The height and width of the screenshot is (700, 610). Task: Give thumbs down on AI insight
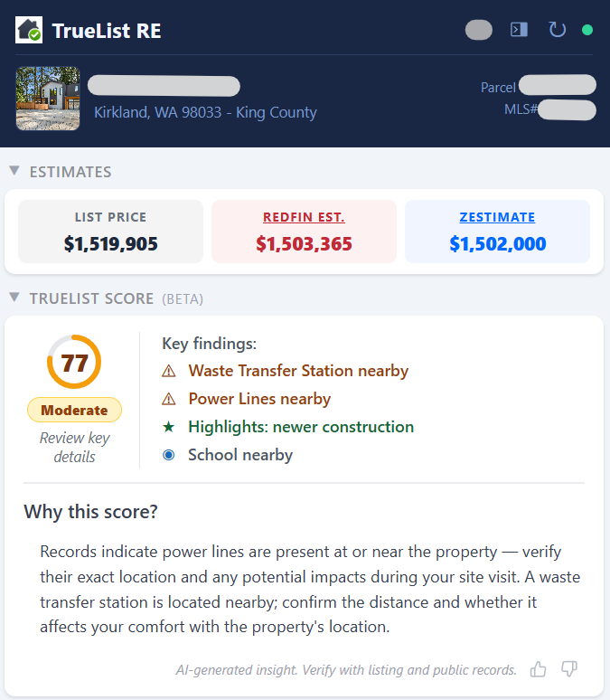(x=569, y=669)
